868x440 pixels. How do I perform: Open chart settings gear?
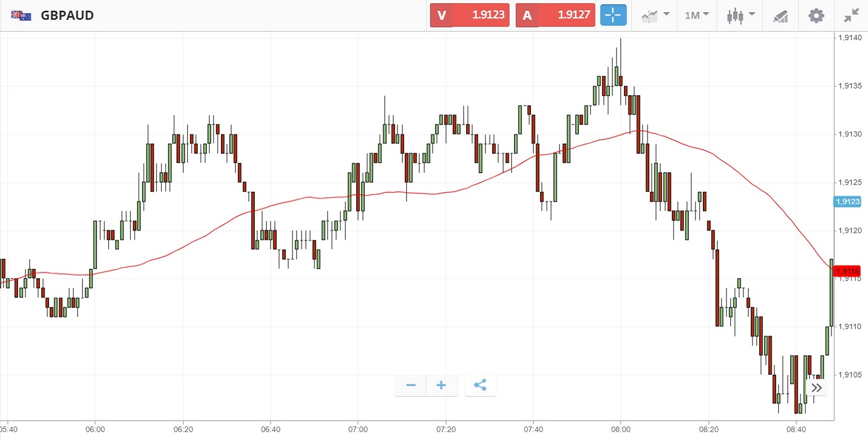point(816,15)
